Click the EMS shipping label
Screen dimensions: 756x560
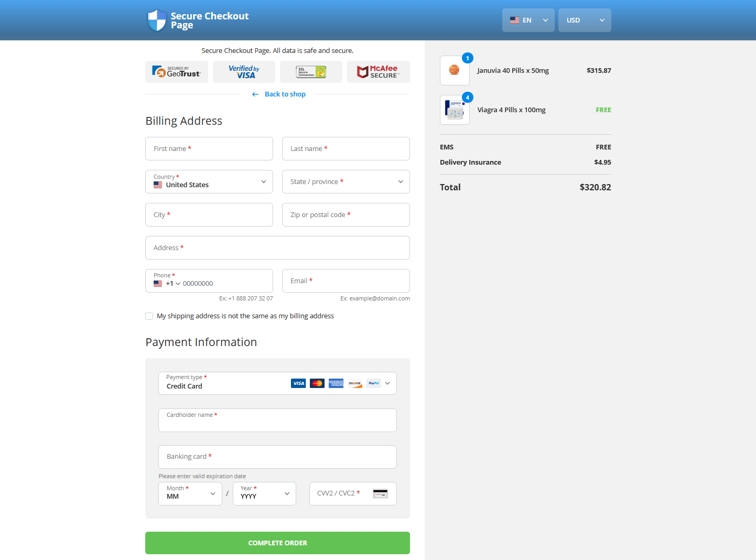click(447, 147)
